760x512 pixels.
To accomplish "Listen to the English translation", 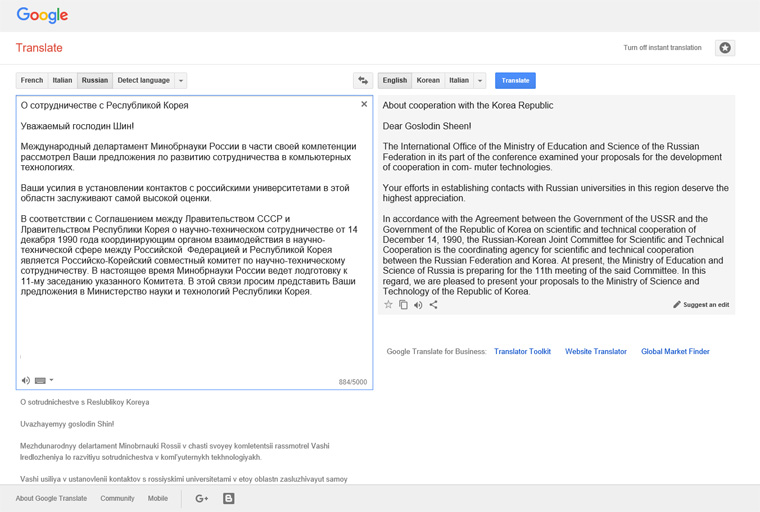I will tap(418, 305).
